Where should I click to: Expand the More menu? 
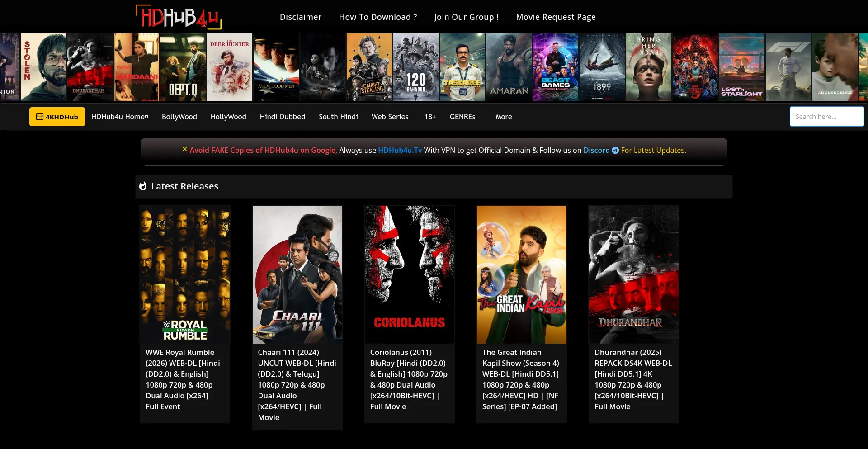[x=504, y=117]
